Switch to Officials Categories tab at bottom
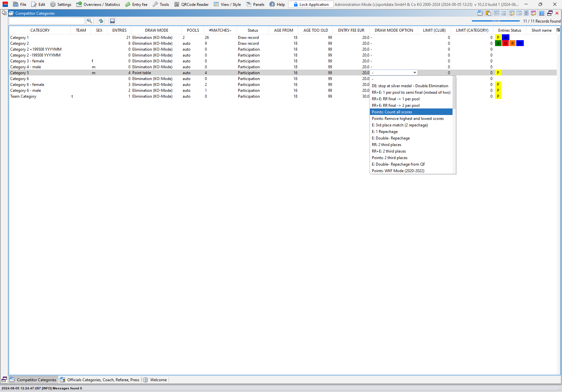562x392 pixels. point(100,380)
